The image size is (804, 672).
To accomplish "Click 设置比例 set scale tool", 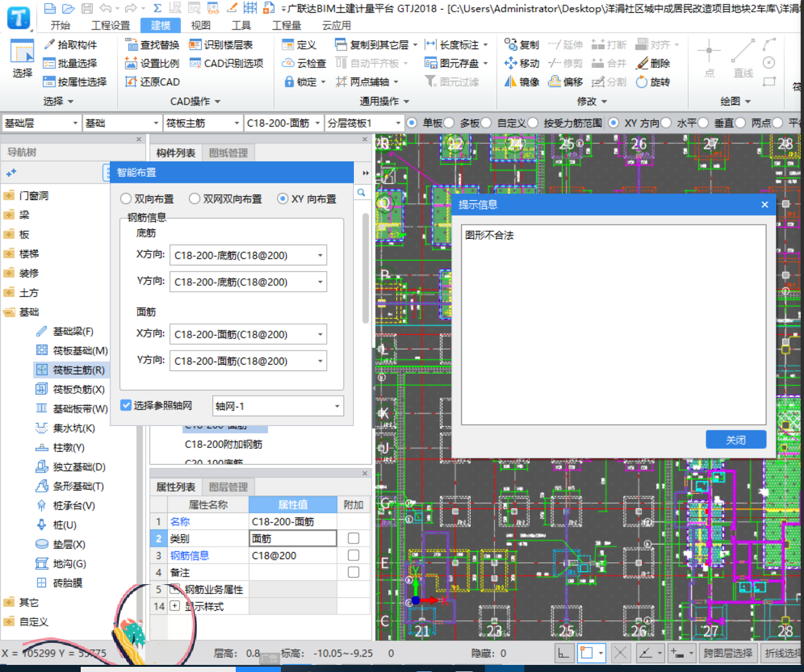I will pos(152,63).
